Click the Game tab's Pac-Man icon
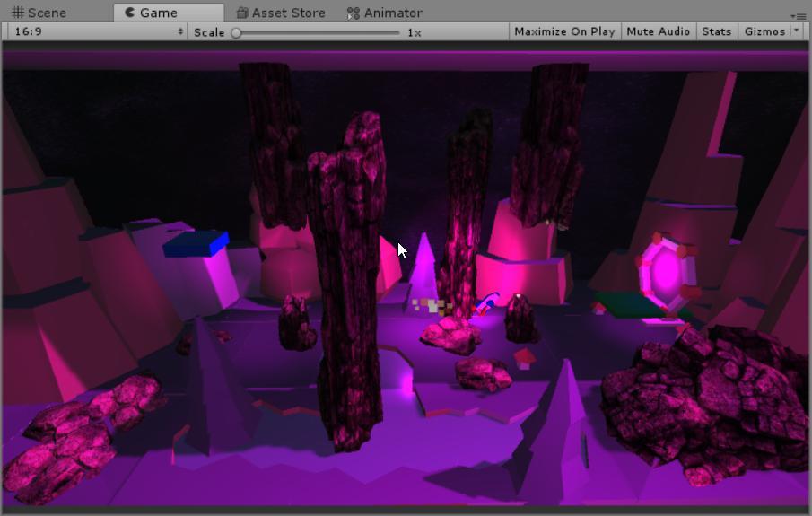812x516 pixels. [130, 13]
